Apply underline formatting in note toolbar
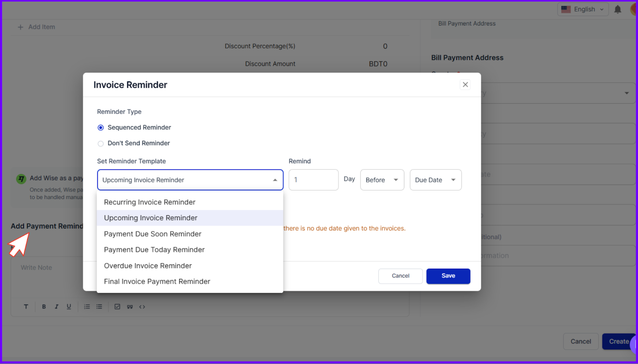 pyautogui.click(x=69, y=307)
